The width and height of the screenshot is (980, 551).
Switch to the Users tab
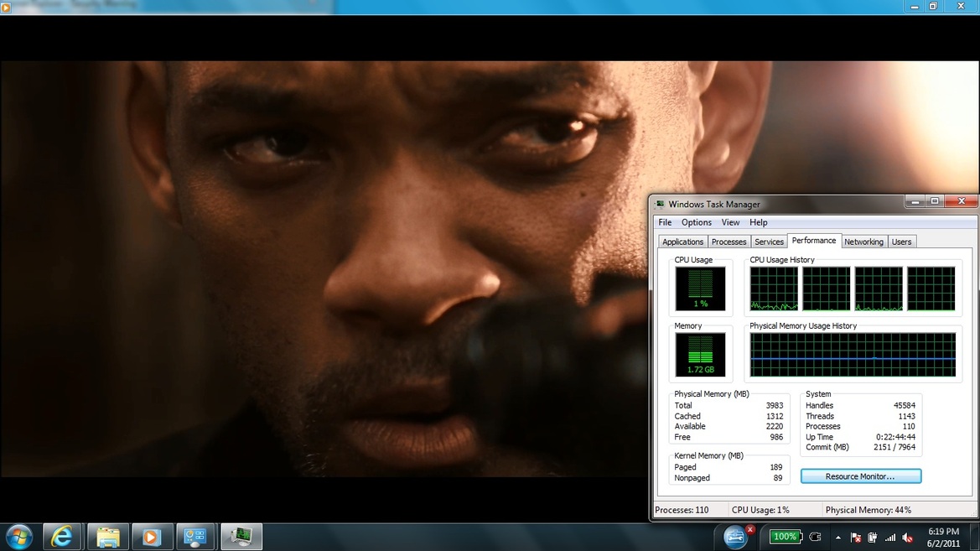pos(901,242)
